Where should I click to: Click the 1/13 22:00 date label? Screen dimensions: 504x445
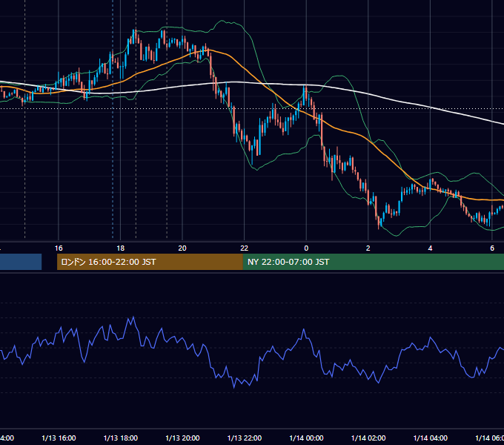click(245, 438)
